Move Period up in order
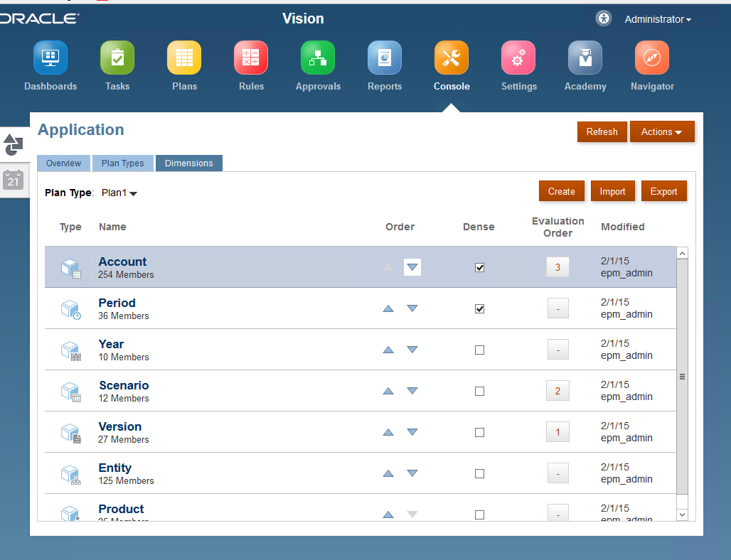This screenshot has height=560, width=731. tap(388, 308)
